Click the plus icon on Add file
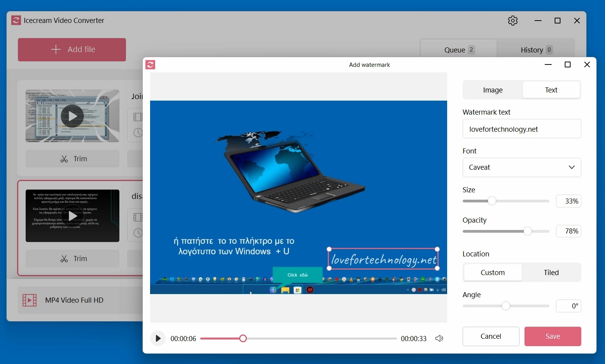The height and width of the screenshot is (364, 605). [56, 49]
